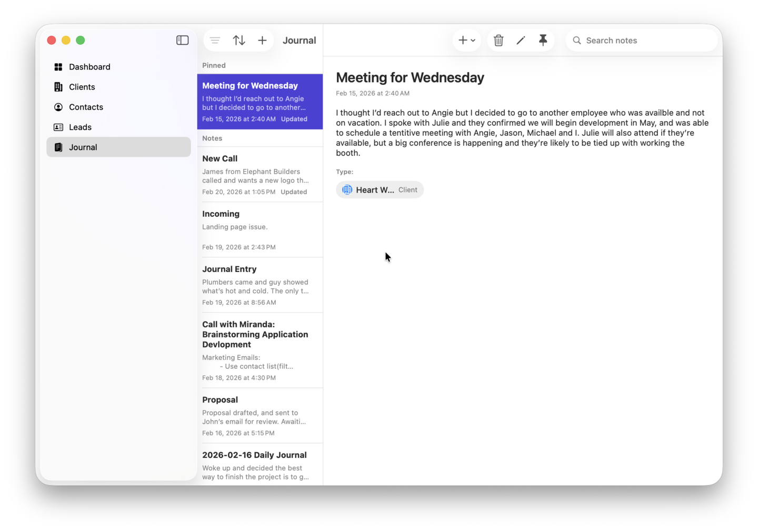Collapse the Notes section header
This screenshot has width=758, height=532.
click(212, 138)
